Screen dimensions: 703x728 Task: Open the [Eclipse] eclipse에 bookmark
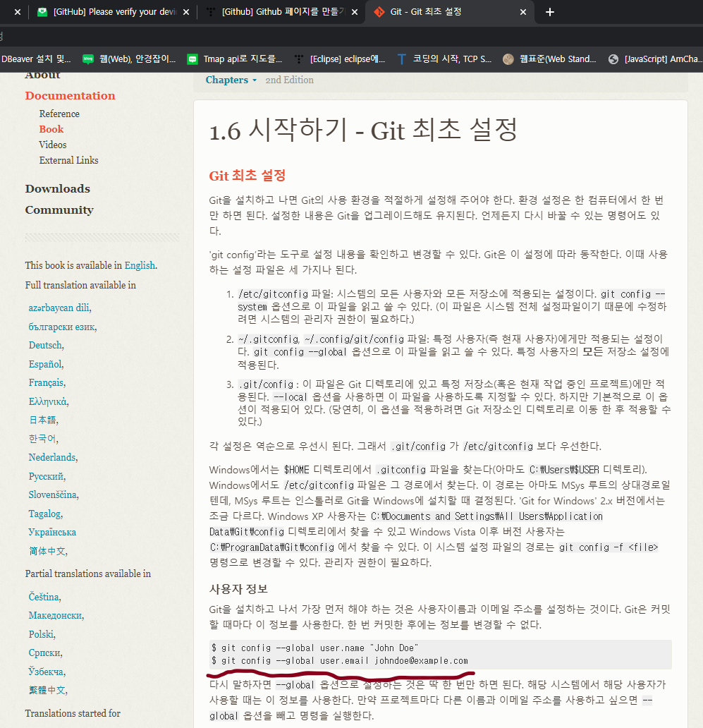click(x=340, y=59)
